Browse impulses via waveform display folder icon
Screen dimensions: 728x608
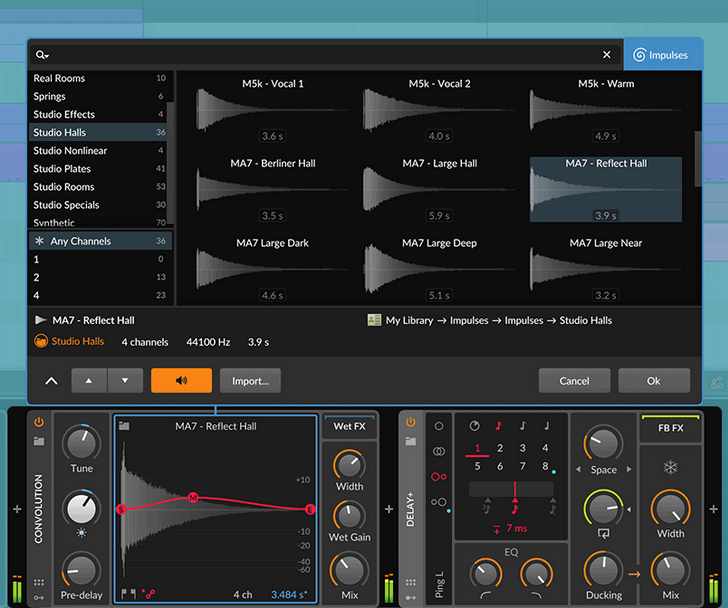point(124,426)
